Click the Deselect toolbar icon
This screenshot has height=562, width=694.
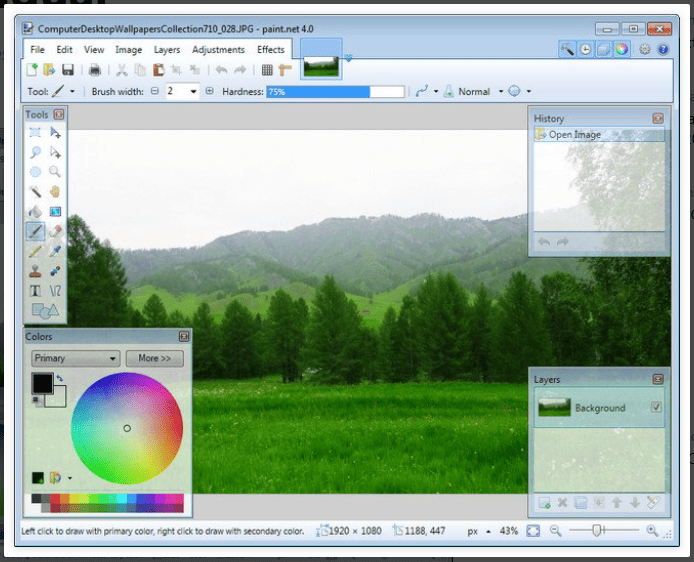(194, 69)
